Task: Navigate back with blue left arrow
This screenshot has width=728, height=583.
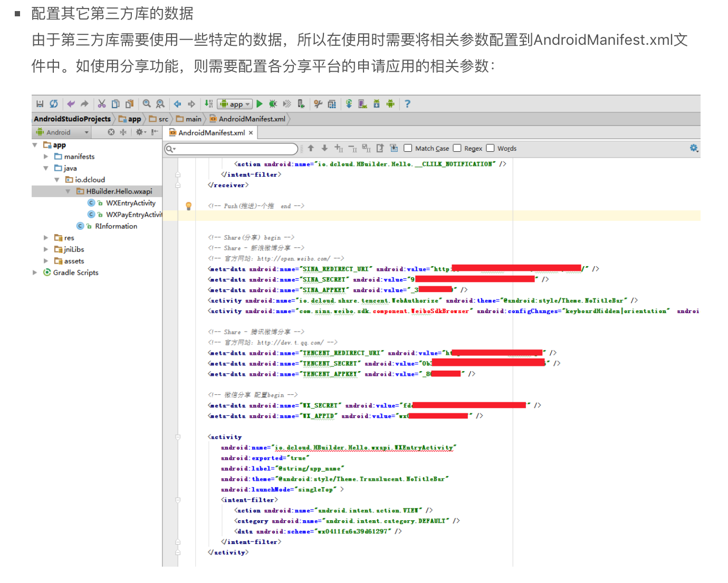Action: [178, 104]
